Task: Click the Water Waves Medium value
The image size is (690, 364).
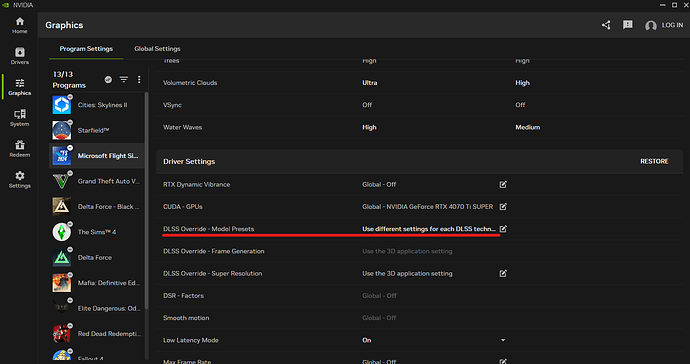Action: pyautogui.click(x=528, y=127)
